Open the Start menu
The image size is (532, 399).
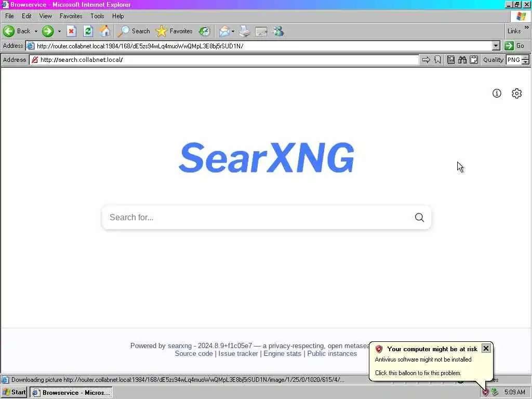click(x=14, y=393)
